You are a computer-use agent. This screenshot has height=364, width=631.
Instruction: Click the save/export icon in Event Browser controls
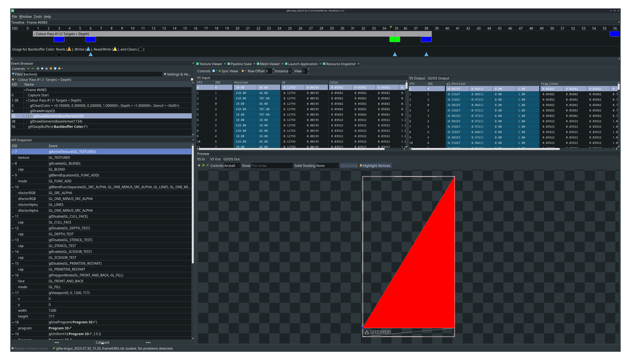(55, 69)
